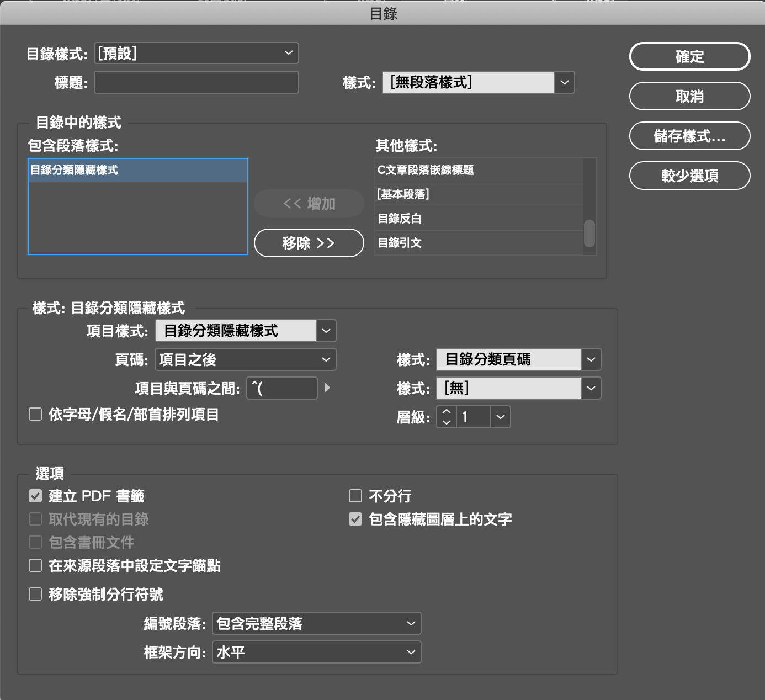
Task: Select 目錄反白 in other styles list
Action: (x=479, y=219)
